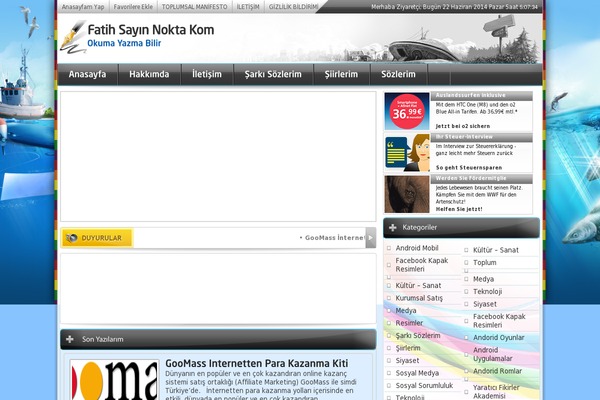600x400 pixels.
Task: Open the Andorid Romlar category
Action: pyautogui.click(x=497, y=371)
